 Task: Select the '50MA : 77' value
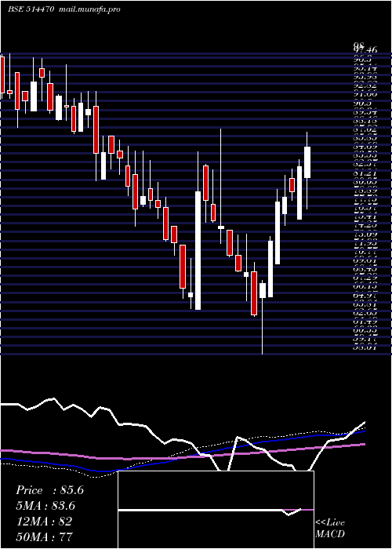pyautogui.click(x=45, y=536)
